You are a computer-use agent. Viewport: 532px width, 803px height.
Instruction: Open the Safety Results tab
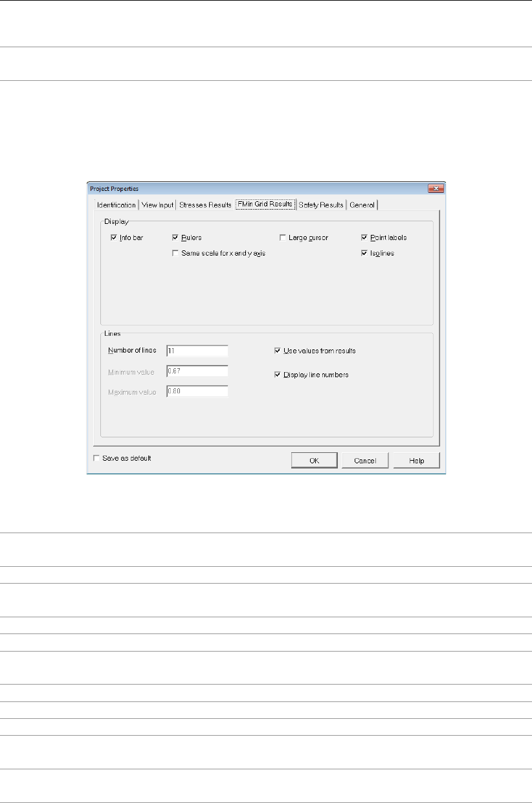click(x=321, y=205)
